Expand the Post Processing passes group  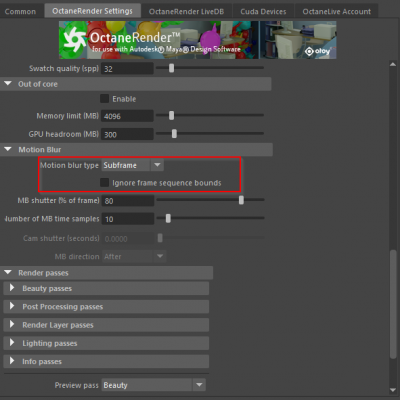point(106,306)
